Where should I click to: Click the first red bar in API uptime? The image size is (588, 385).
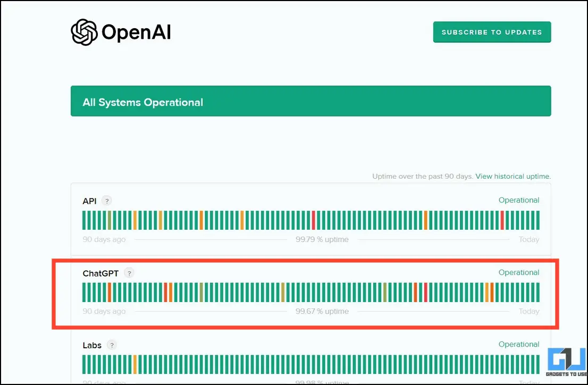(x=314, y=220)
